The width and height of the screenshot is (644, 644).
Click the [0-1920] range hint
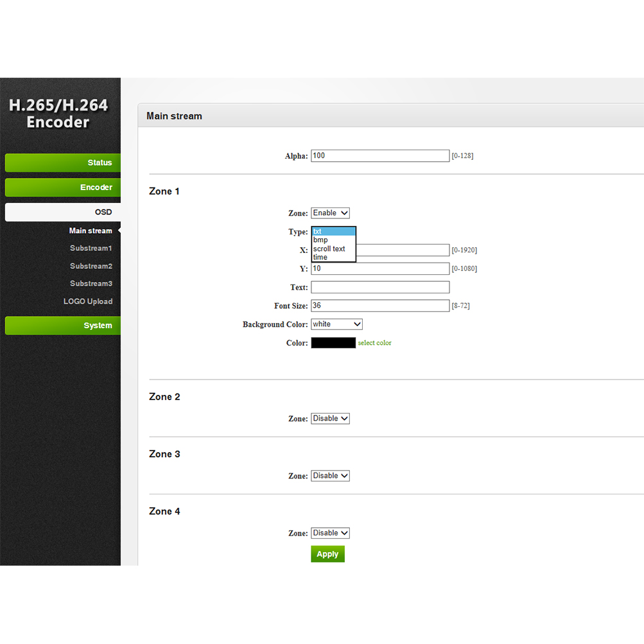click(x=464, y=250)
